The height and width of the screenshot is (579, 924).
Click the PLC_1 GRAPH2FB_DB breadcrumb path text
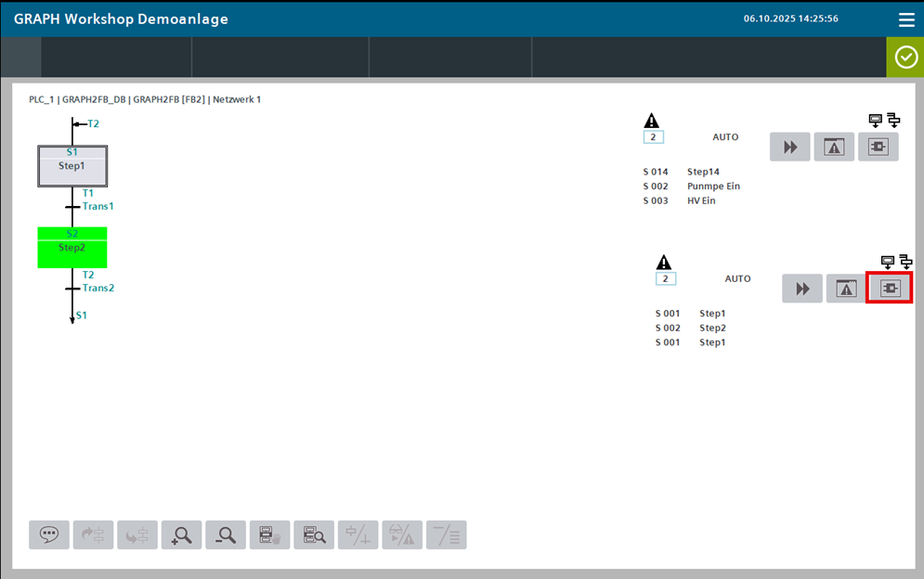pos(145,99)
